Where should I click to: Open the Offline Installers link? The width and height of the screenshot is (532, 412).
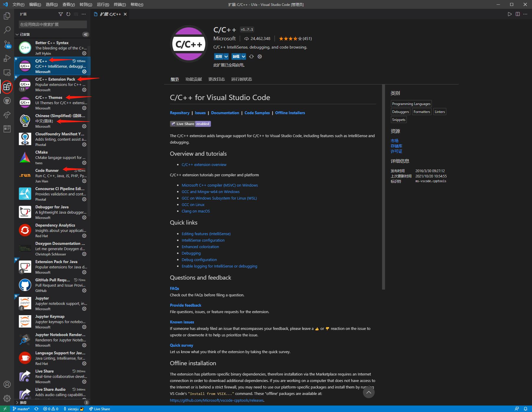click(290, 113)
